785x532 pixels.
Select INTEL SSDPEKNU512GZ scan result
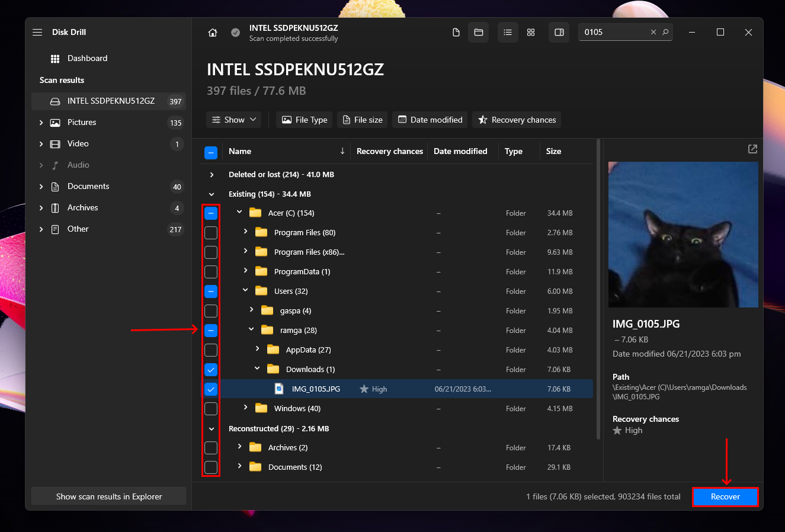[108, 101]
